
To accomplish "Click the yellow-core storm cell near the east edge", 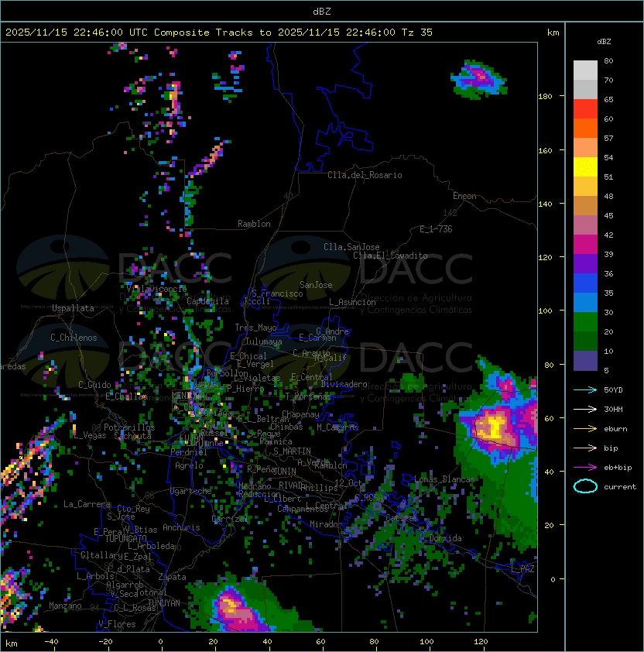I will [494, 427].
